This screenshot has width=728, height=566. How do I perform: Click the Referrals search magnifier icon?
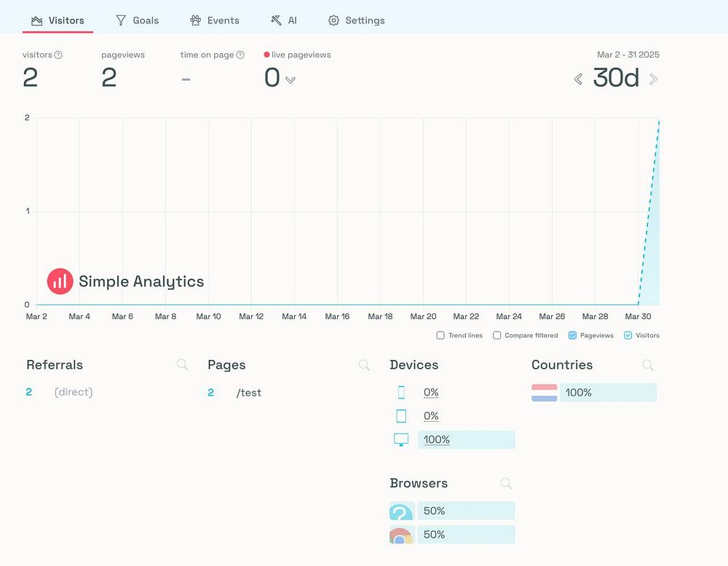click(182, 365)
